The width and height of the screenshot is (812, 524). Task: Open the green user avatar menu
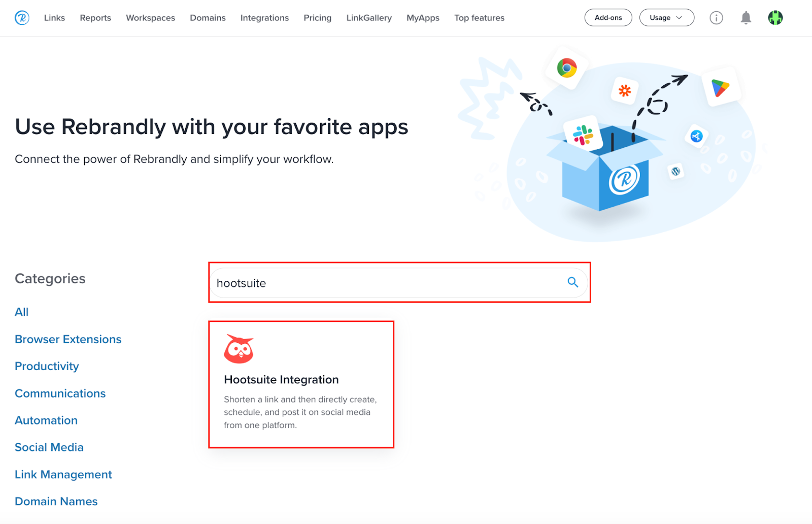point(775,18)
